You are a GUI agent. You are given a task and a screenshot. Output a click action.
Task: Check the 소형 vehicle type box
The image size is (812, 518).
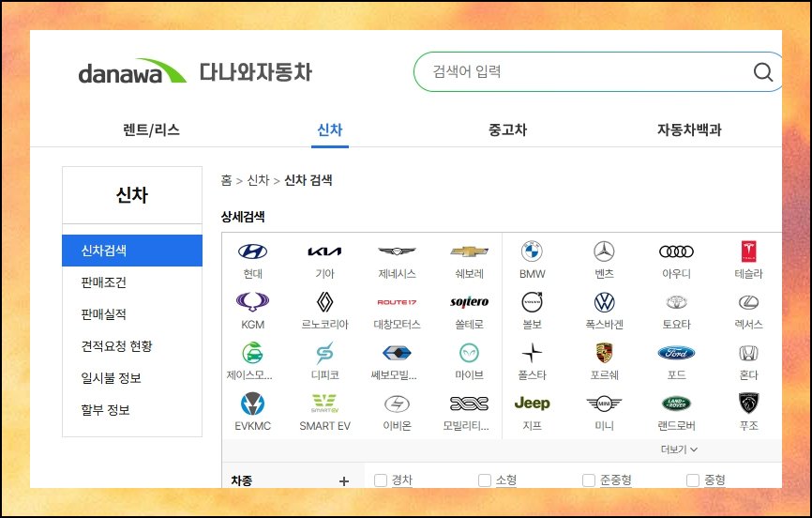(x=485, y=480)
